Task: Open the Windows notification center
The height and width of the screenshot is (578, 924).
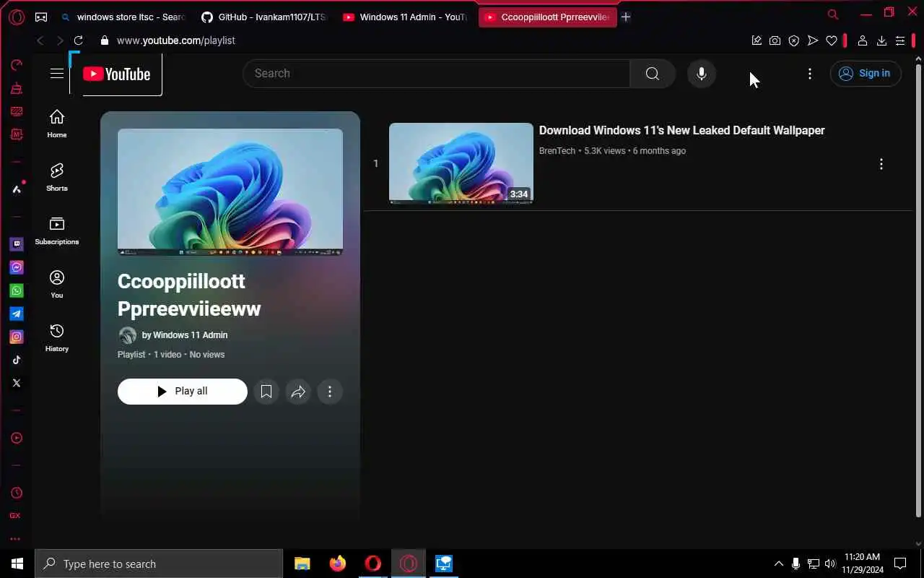Action: [x=900, y=564]
